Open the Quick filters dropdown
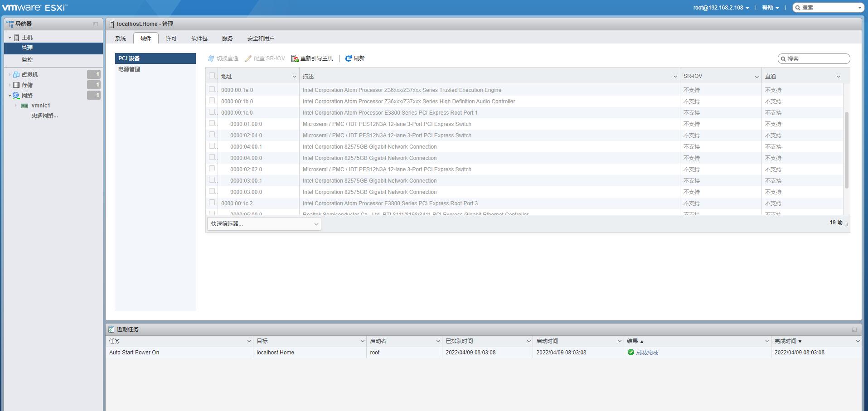868x411 pixels. pyautogui.click(x=264, y=224)
